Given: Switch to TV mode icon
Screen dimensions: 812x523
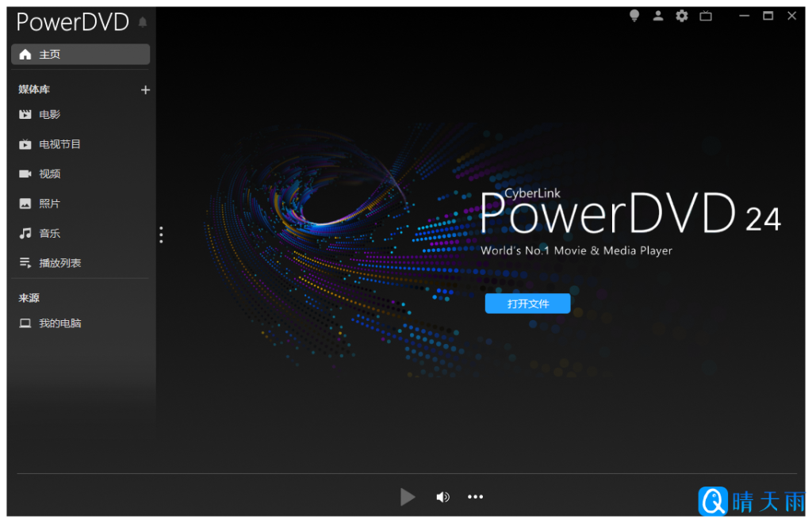Looking at the screenshot, I should pos(706,16).
